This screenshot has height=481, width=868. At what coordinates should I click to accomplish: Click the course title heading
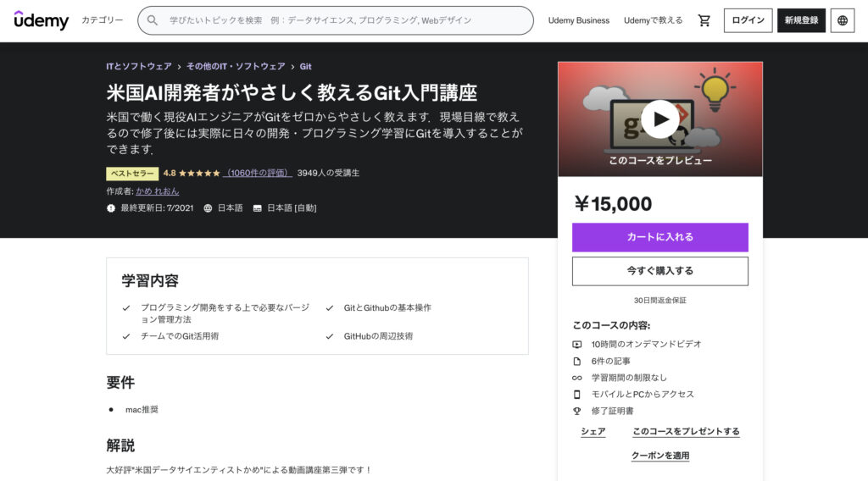click(292, 92)
